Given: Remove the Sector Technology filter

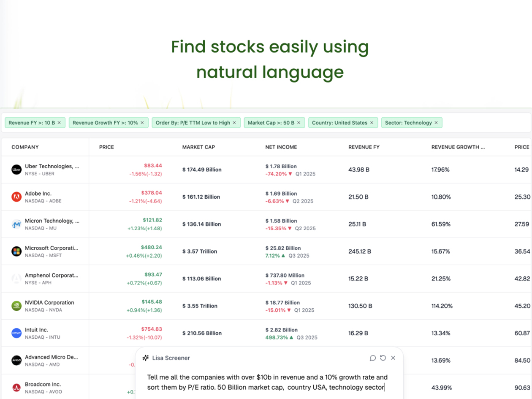Looking at the screenshot, I should coord(436,123).
